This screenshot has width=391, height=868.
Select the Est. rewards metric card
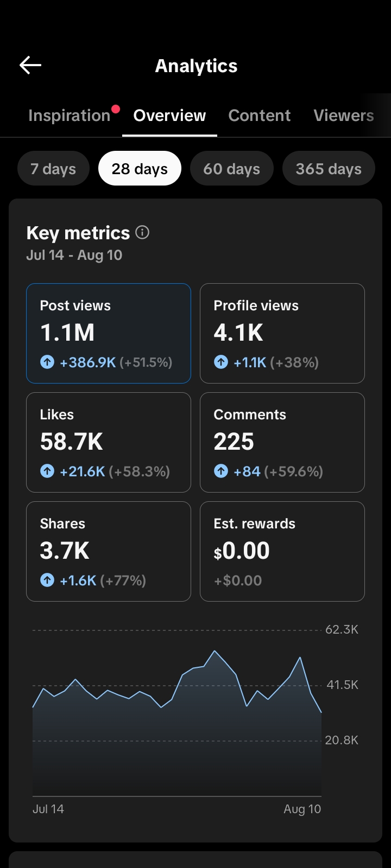coord(282,551)
